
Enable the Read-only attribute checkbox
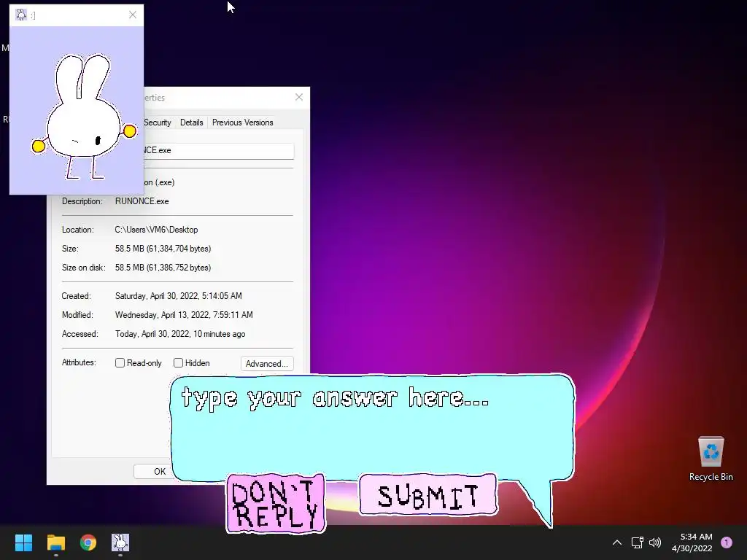pos(120,363)
